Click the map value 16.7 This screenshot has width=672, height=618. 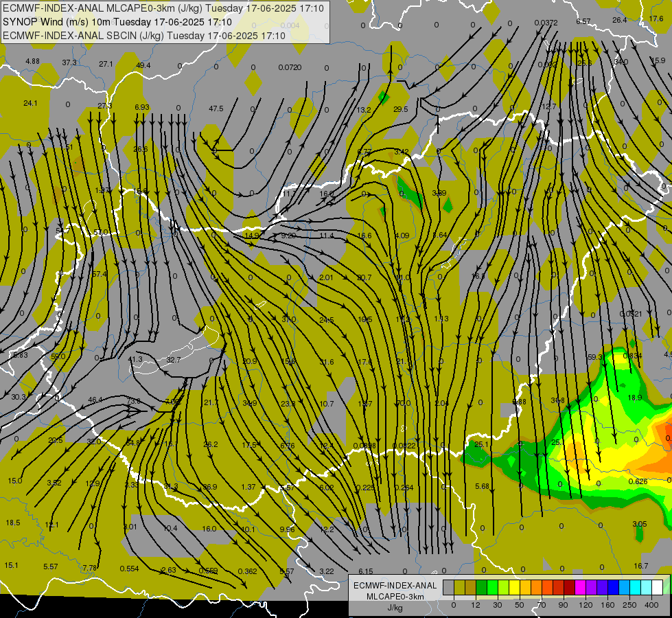[x=641, y=566]
